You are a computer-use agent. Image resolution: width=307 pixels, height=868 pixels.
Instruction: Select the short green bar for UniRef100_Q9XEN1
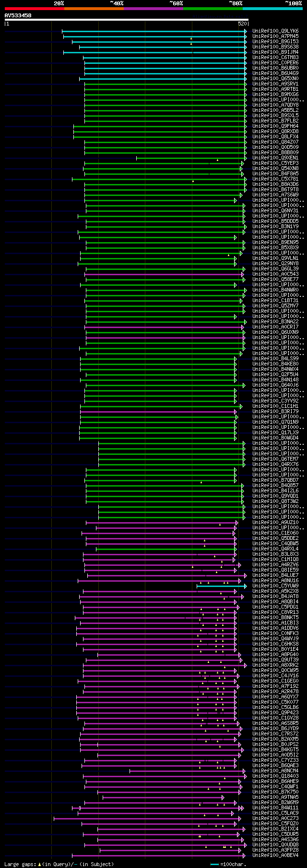(x=191, y=158)
